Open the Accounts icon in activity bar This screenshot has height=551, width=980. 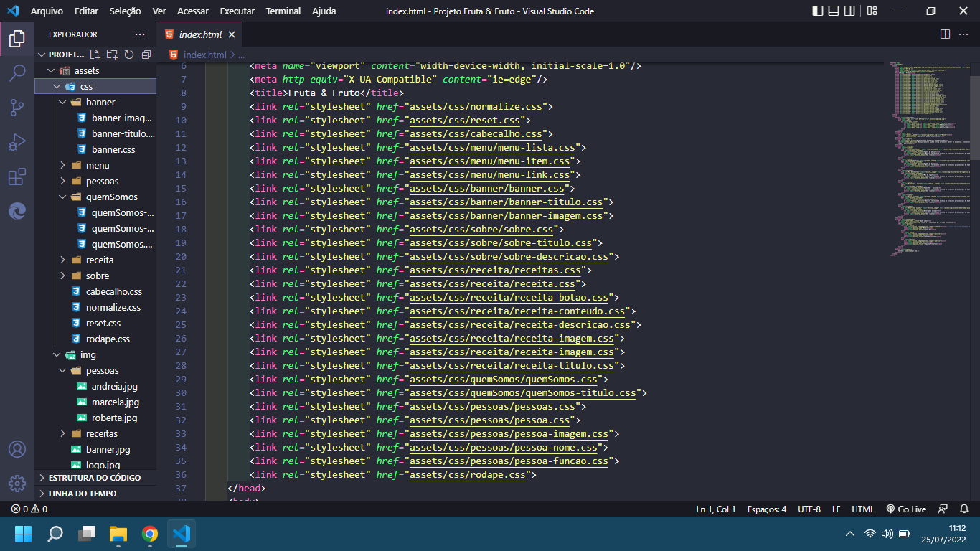pos(17,449)
